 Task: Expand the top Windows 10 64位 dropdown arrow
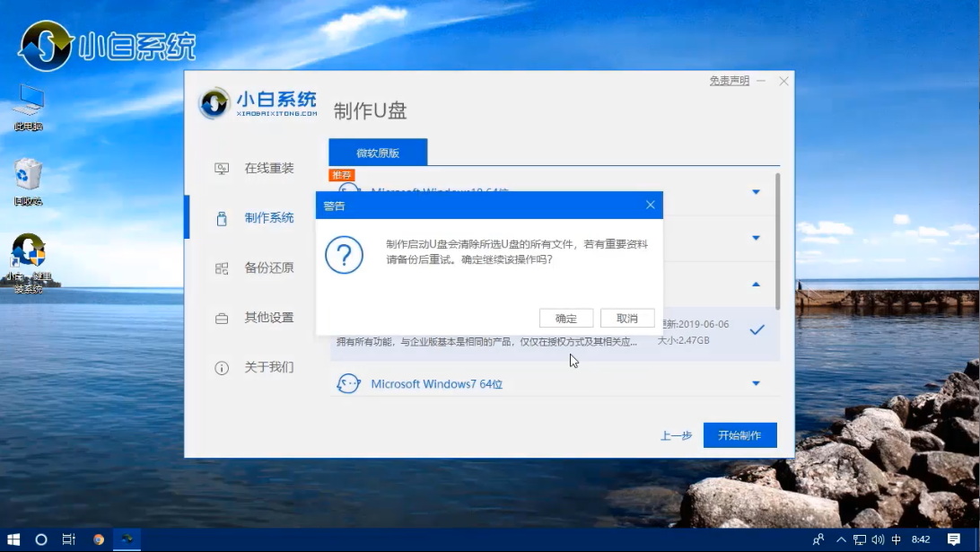pos(756,192)
